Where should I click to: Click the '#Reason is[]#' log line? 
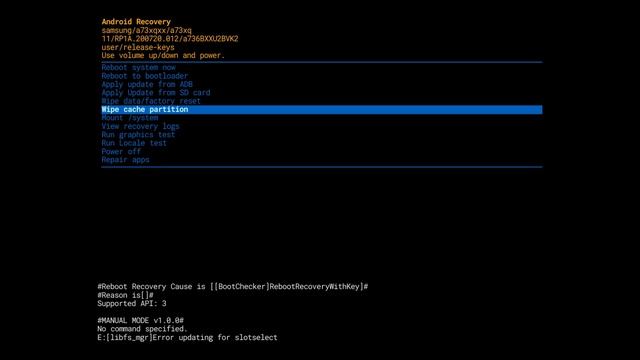click(x=125, y=295)
